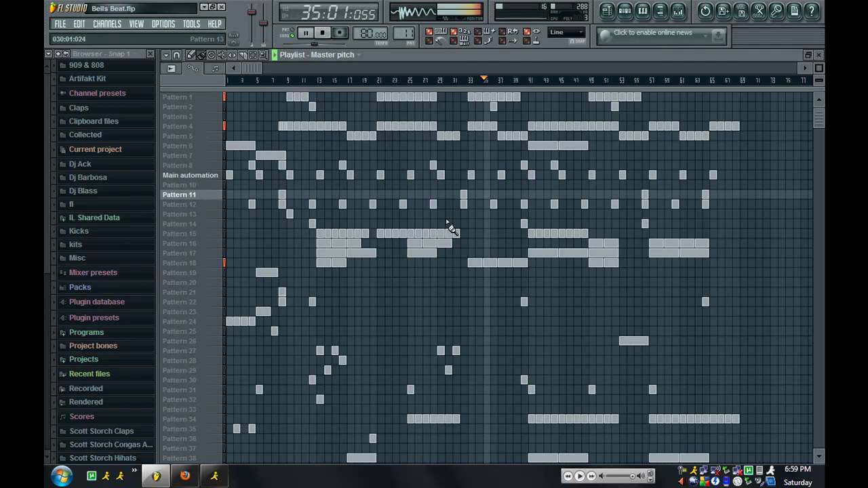Expand the Scott Storch Claps folder
Image resolution: width=868 pixels, height=488 pixels.
pos(101,431)
